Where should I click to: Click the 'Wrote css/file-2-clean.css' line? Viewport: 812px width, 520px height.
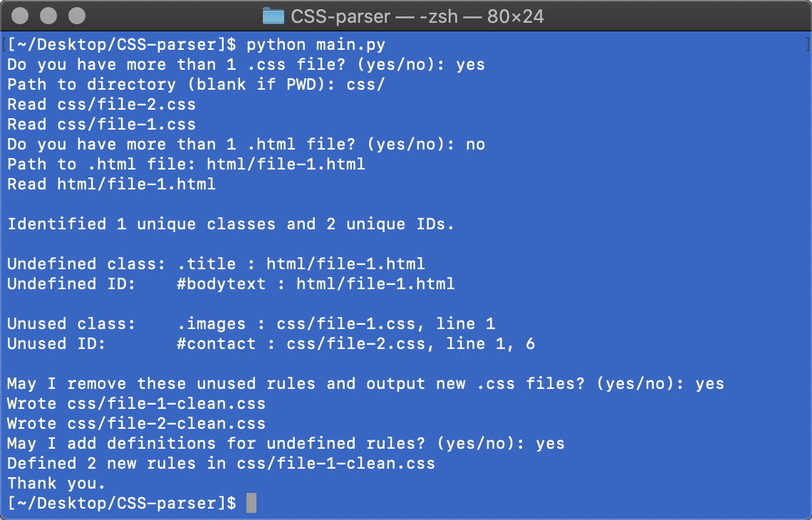(x=136, y=424)
